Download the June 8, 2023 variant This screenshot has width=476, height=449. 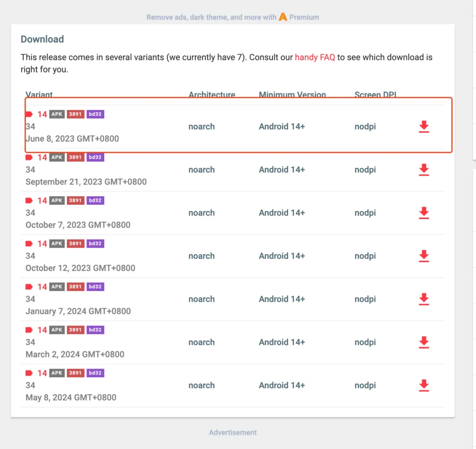pyautogui.click(x=423, y=126)
